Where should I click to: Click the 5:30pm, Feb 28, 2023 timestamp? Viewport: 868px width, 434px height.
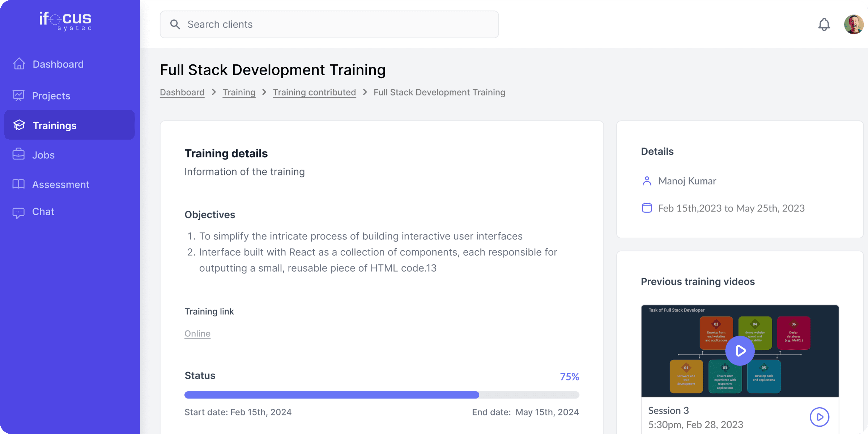(695, 425)
